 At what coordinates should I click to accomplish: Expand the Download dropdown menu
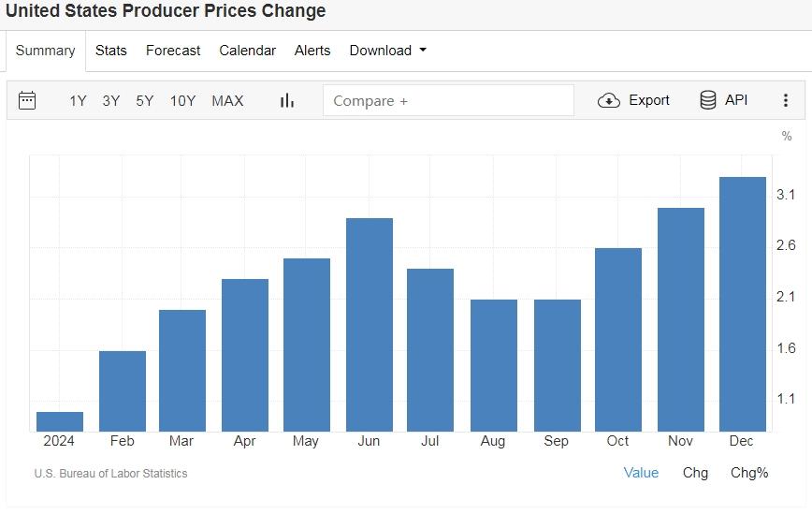point(387,51)
